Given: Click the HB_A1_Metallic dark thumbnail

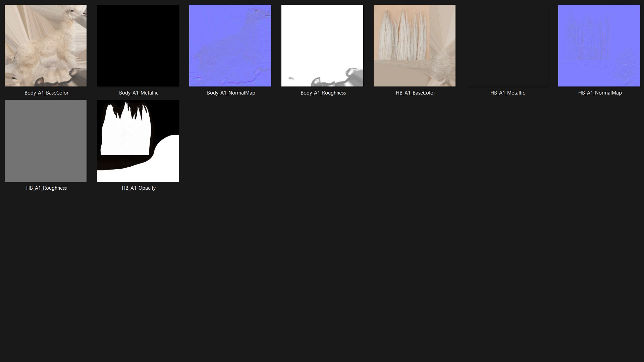Looking at the screenshot, I should [507, 46].
